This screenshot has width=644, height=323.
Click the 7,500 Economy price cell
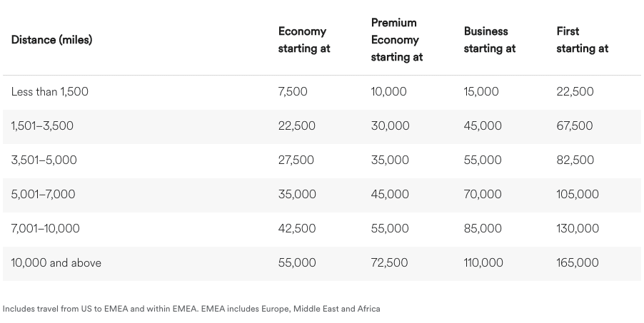pyautogui.click(x=293, y=91)
